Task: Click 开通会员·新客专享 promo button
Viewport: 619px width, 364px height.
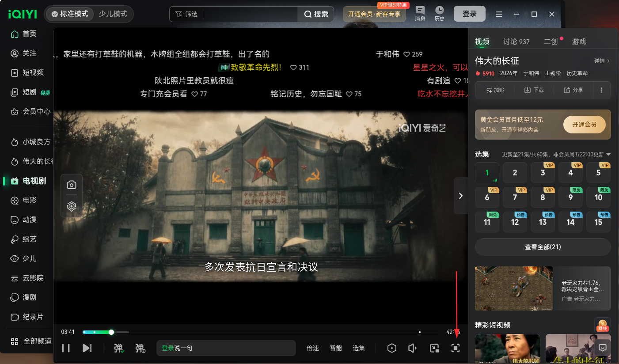Action: point(374,14)
